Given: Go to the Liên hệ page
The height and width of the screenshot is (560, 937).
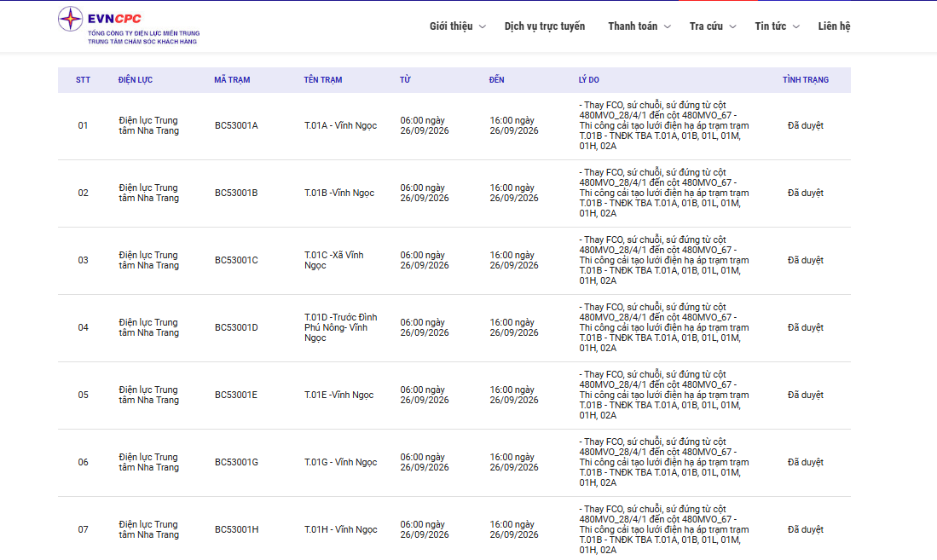Looking at the screenshot, I should [x=834, y=26].
